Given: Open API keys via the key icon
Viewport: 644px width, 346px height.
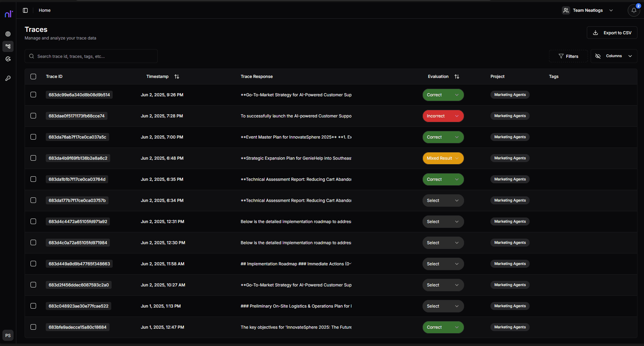Looking at the screenshot, I should coord(8,78).
